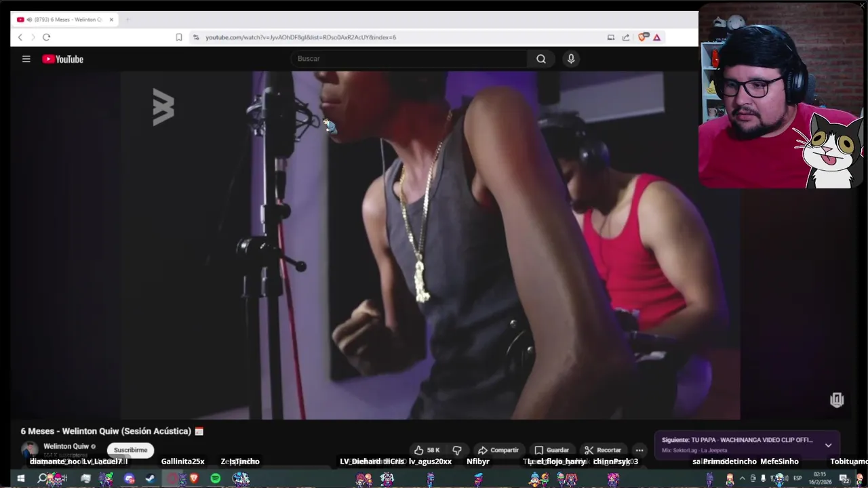Start voice search with microphone icon
The image size is (868, 488).
[571, 59]
